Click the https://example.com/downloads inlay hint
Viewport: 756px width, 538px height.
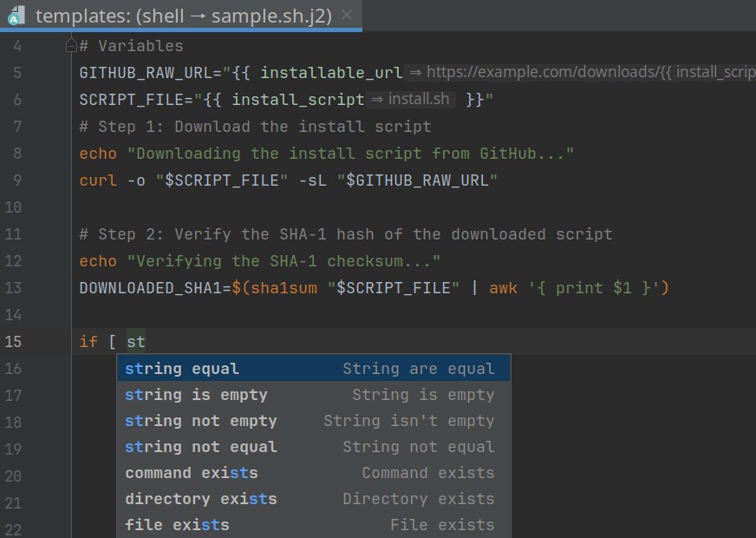(580, 72)
